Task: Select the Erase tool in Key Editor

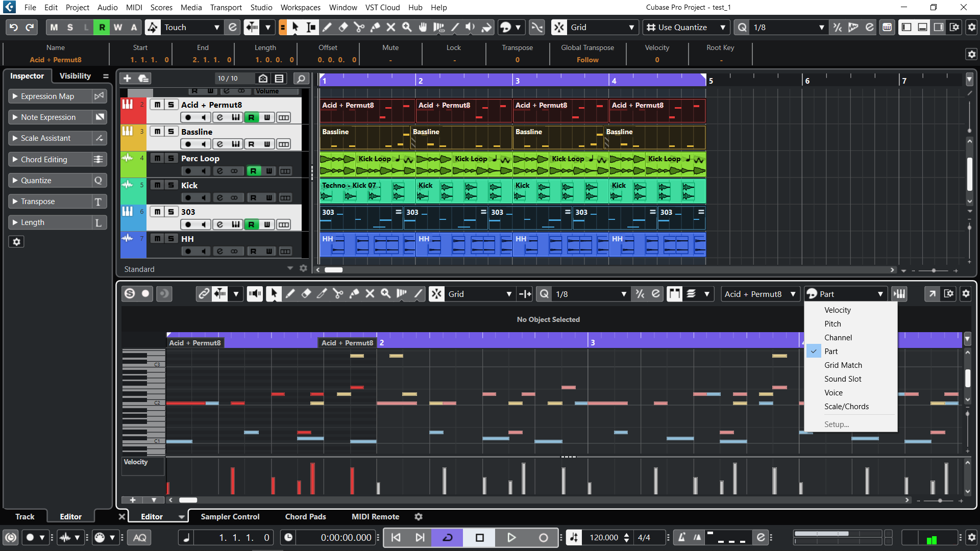Action: point(306,294)
